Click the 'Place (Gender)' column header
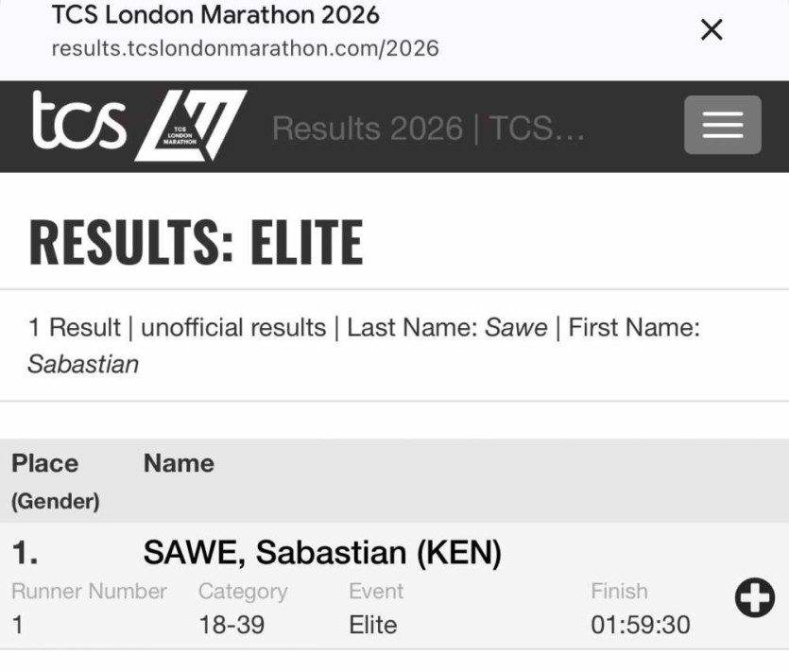The height and width of the screenshot is (672, 789). (55, 480)
